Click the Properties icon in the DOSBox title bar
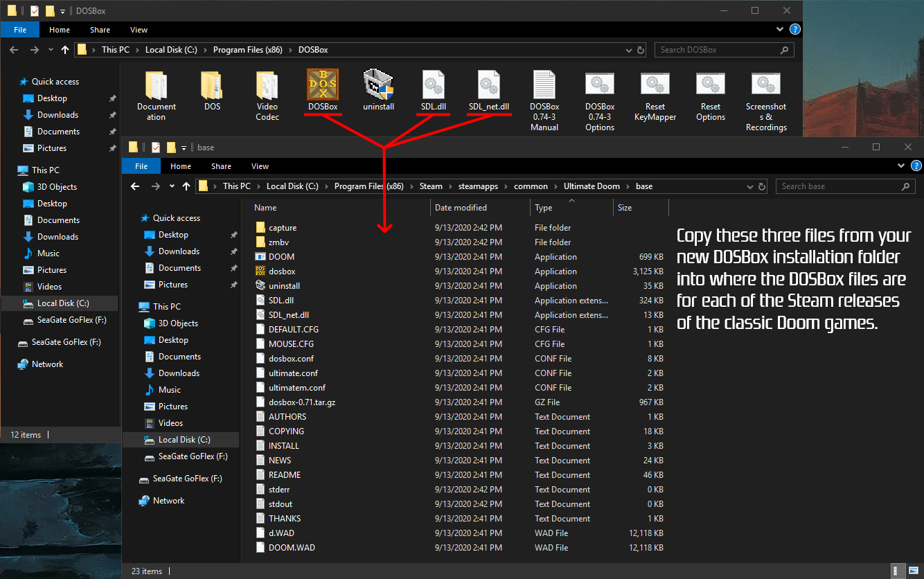The width and height of the screenshot is (924, 579). pyautogui.click(x=34, y=11)
